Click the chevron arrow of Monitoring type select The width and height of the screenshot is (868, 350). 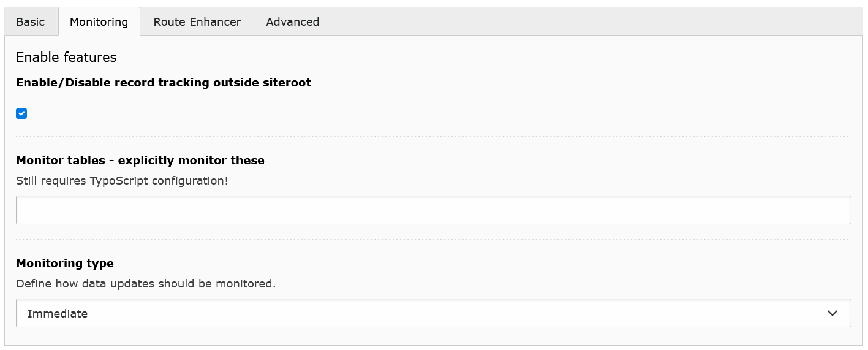(x=832, y=313)
